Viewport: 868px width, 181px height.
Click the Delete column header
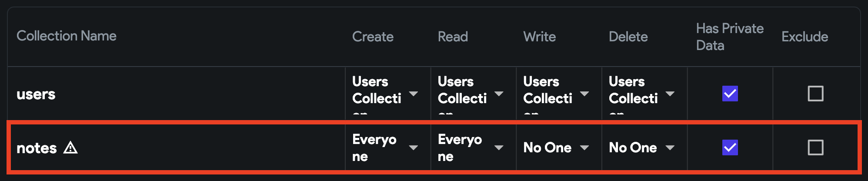(x=628, y=37)
